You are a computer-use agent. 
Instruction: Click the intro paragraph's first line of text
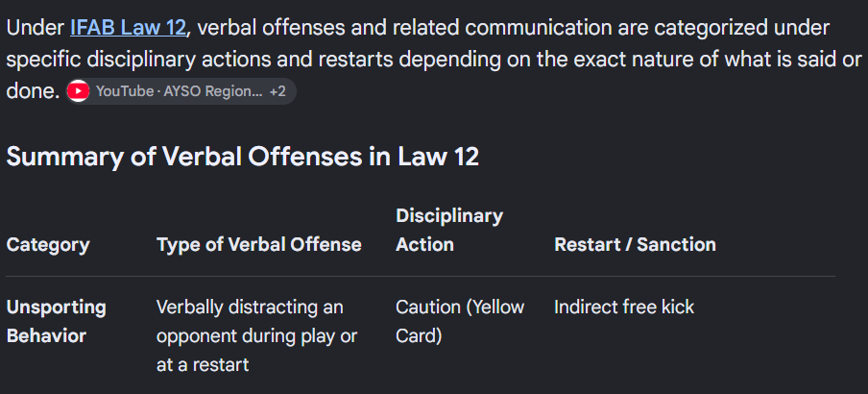pos(418,28)
